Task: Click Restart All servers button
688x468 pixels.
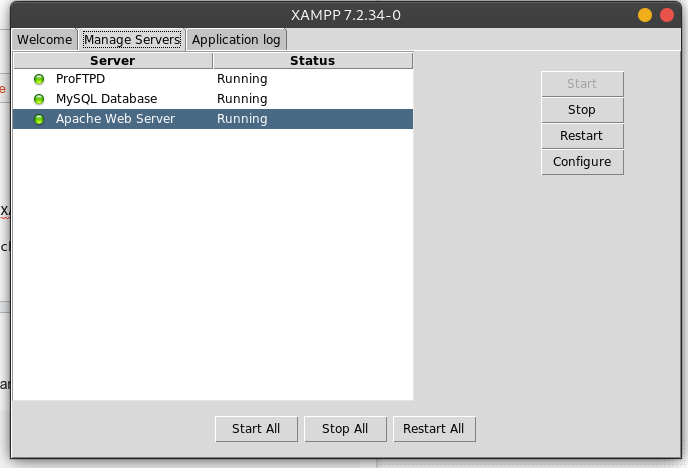Action: point(434,429)
